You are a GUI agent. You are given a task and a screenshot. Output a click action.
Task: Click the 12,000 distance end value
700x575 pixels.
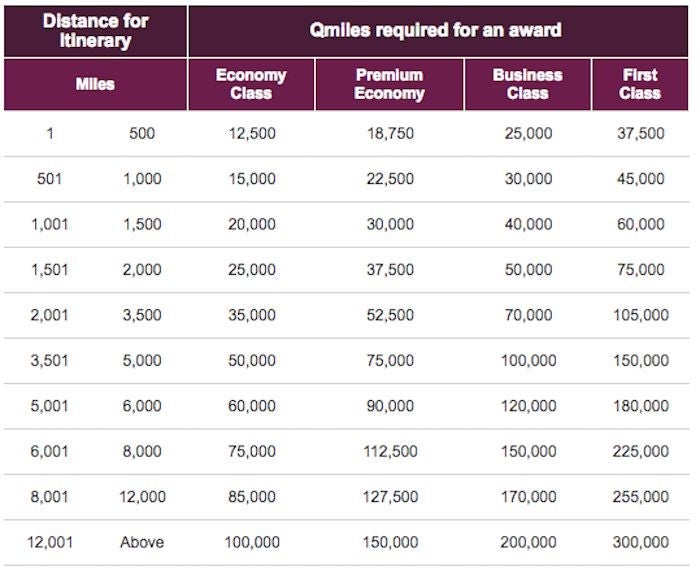click(142, 497)
